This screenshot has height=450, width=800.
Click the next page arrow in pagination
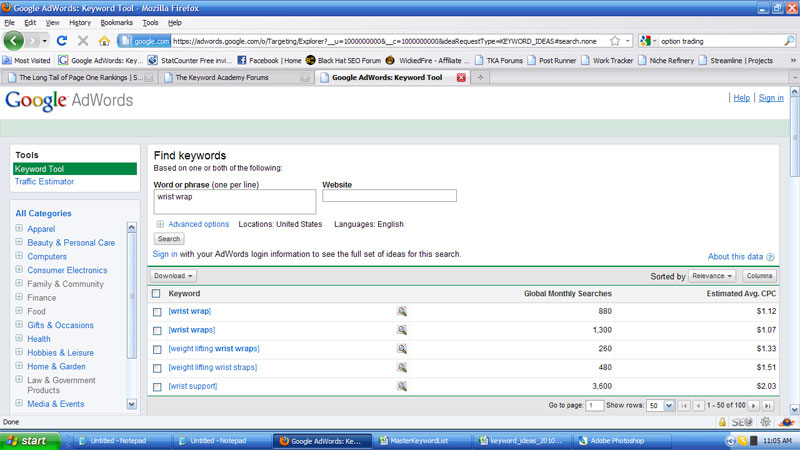point(753,405)
